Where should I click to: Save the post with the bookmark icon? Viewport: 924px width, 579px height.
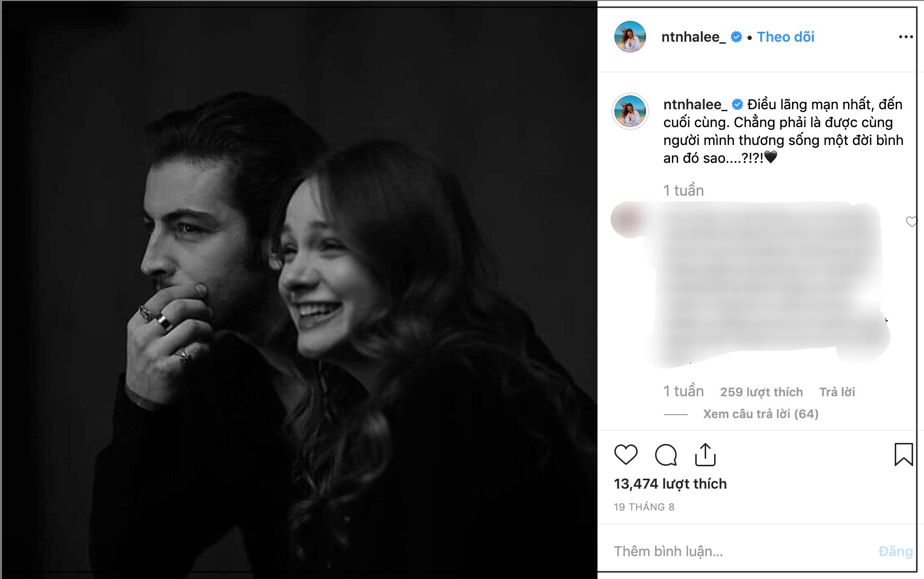point(903,454)
